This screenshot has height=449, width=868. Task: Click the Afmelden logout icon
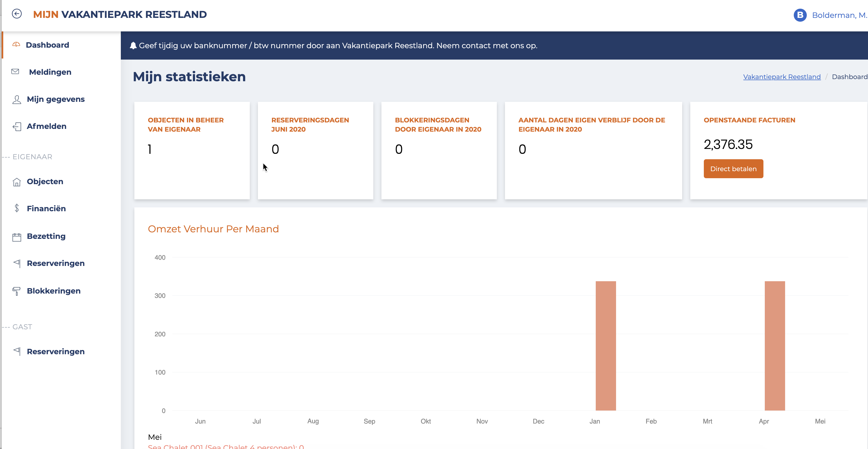pyautogui.click(x=17, y=126)
